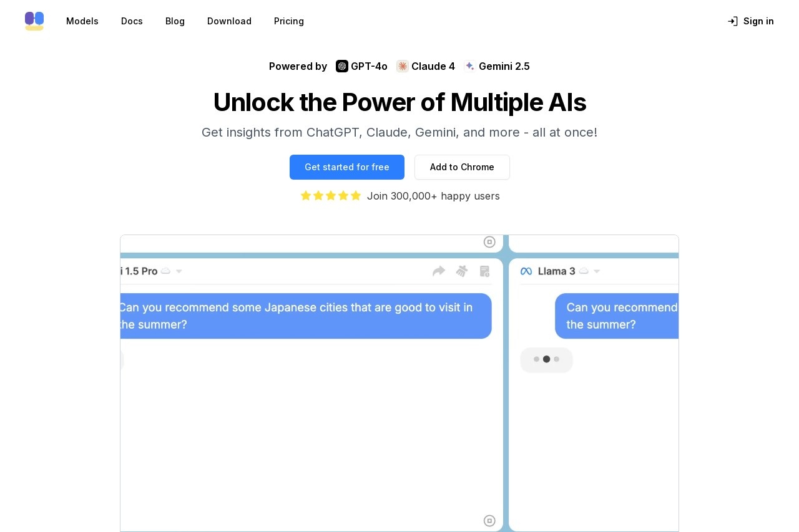Click the stop icon at top of demo

pyautogui.click(x=489, y=242)
